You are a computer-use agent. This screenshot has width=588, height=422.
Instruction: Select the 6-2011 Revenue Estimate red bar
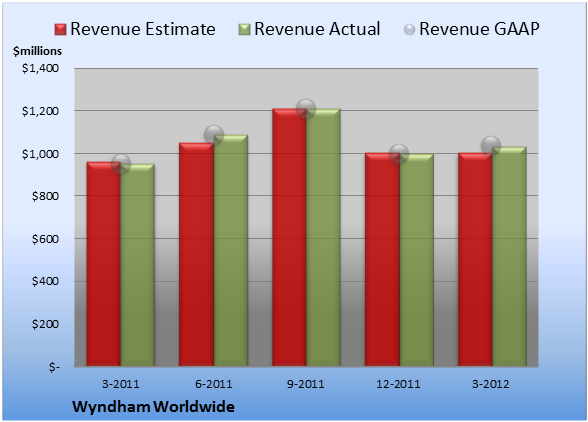(x=196, y=254)
